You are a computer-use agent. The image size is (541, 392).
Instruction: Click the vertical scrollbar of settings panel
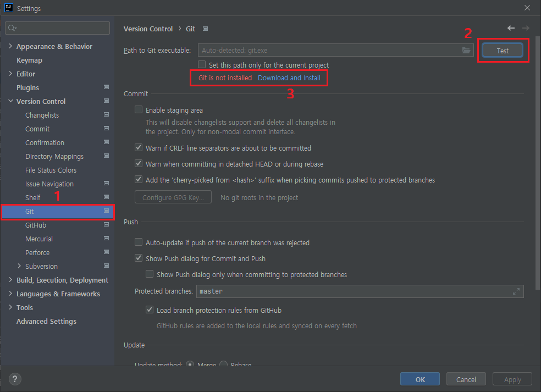538,163
